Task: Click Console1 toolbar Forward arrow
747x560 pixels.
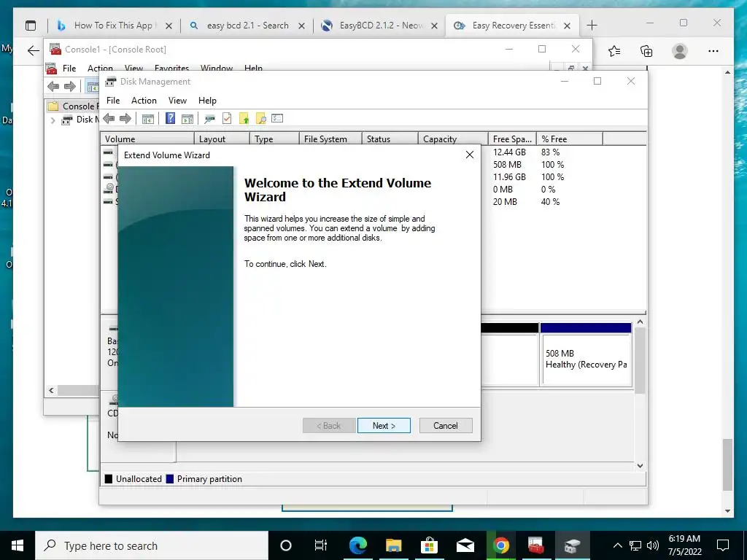Action: [x=70, y=86]
